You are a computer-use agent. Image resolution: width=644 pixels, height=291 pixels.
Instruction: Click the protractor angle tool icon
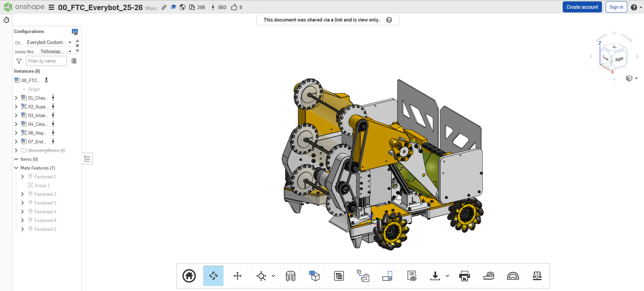(513, 276)
